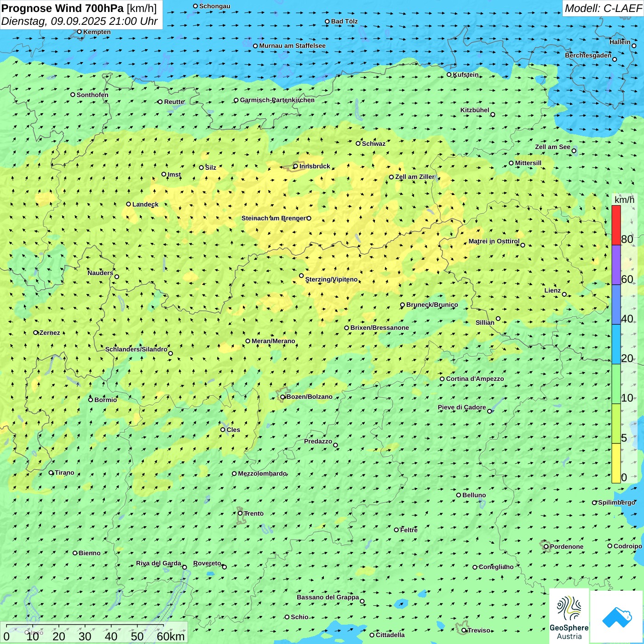Click the Zell am See marker

coord(574,151)
